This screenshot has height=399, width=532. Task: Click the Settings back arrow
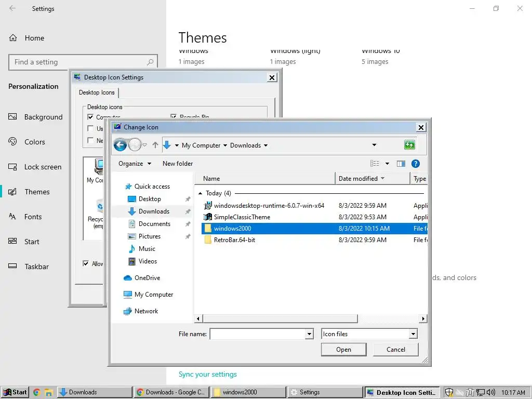pyautogui.click(x=12, y=8)
